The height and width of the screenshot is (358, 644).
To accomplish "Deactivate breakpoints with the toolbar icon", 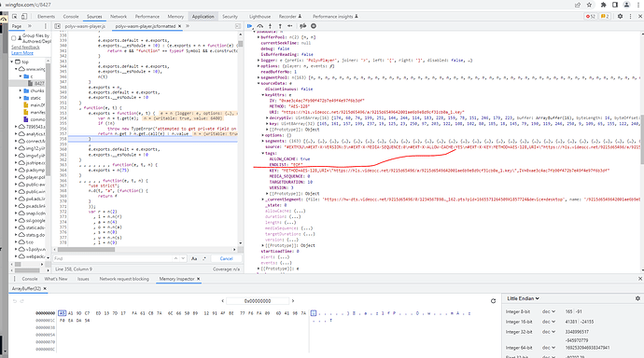I will 303,26.
